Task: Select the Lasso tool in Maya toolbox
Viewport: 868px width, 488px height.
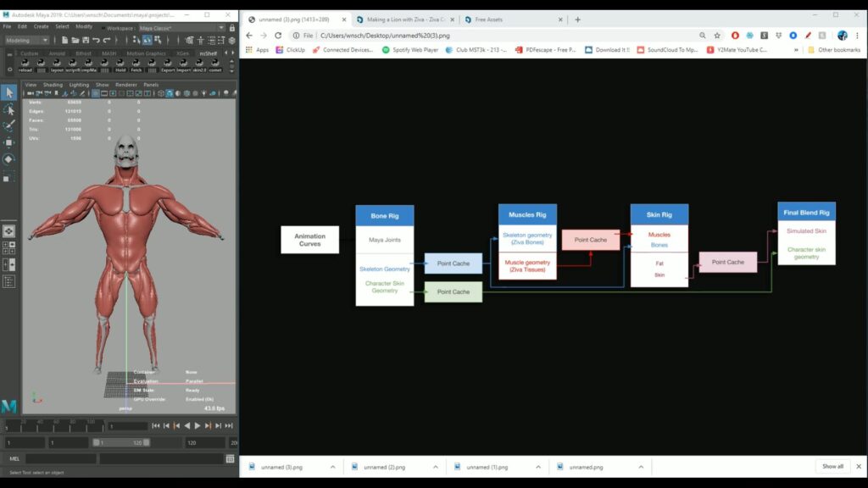Action: (8, 109)
